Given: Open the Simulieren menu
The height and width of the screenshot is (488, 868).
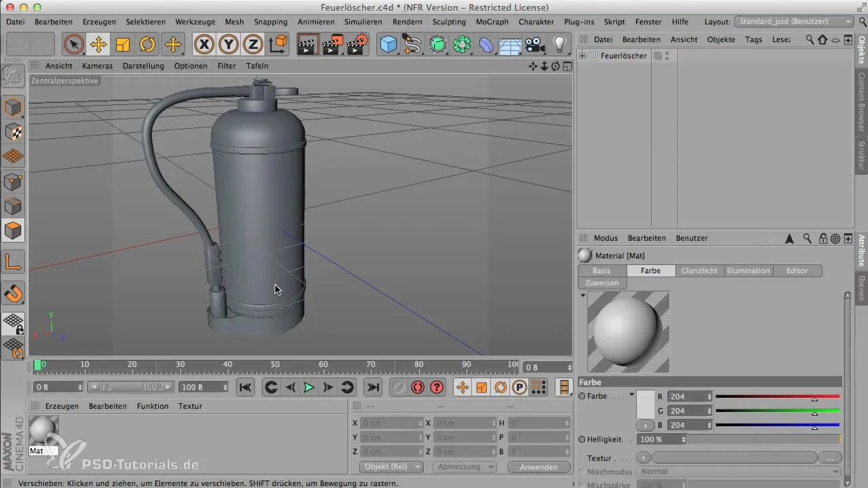Looking at the screenshot, I should [x=363, y=22].
